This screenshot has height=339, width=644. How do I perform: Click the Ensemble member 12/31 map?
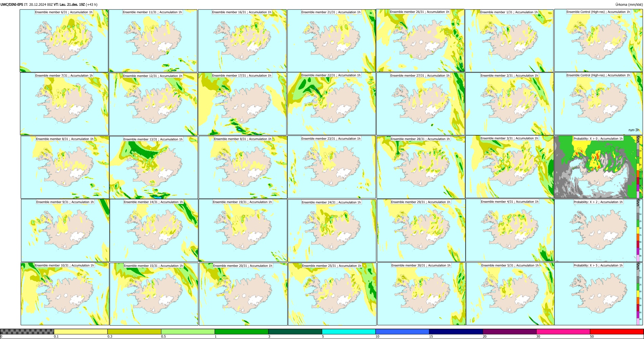(x=153, y=104)
